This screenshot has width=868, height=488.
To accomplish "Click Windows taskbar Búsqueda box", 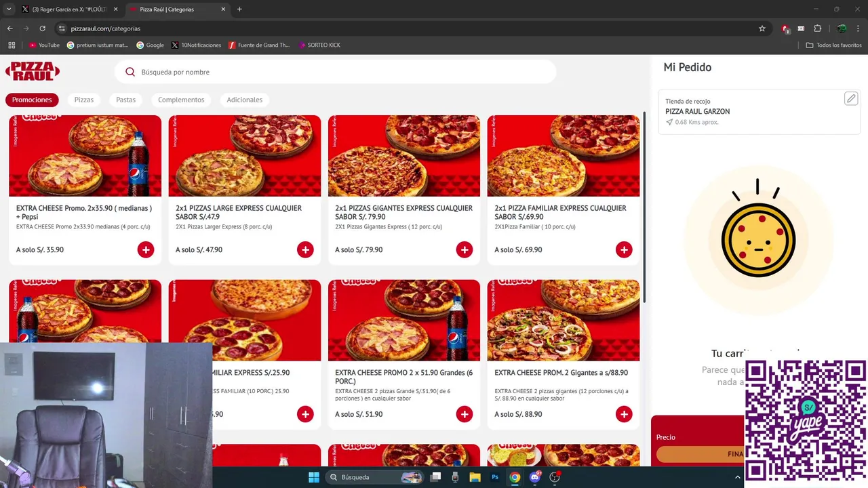I will (x=374, y=477).
